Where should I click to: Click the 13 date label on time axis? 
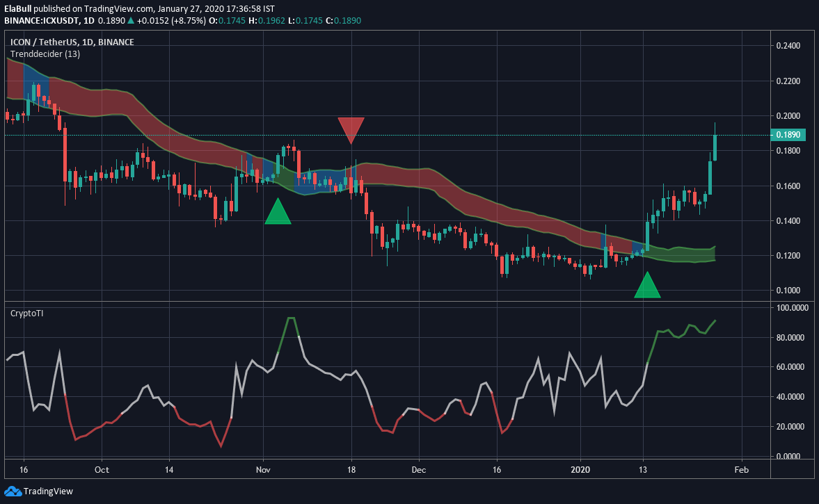pyautogui.click(x=643, y=469)
